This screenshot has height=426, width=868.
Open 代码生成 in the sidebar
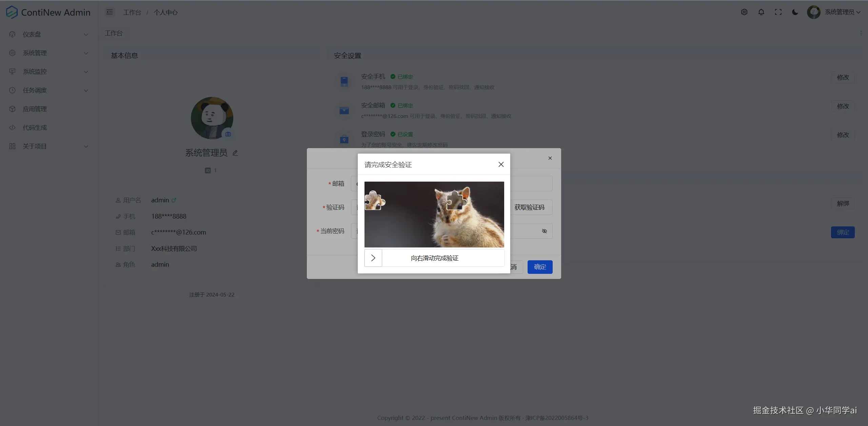pos(35,127)
